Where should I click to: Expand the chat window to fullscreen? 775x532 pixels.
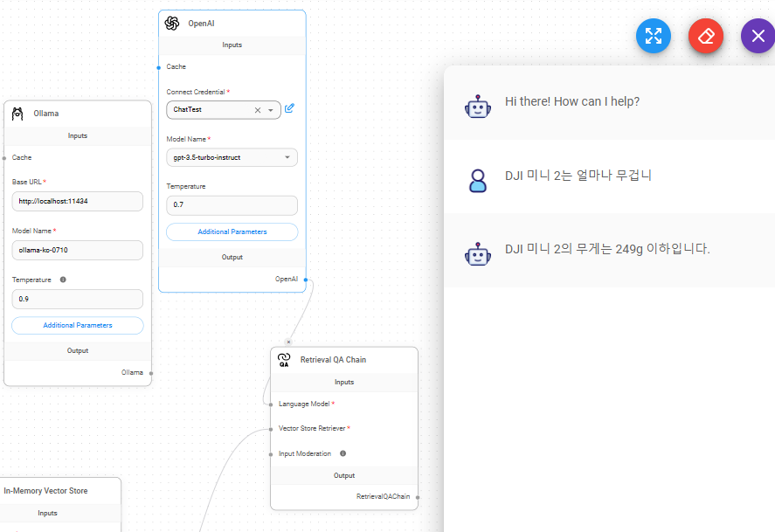(653, 36)
